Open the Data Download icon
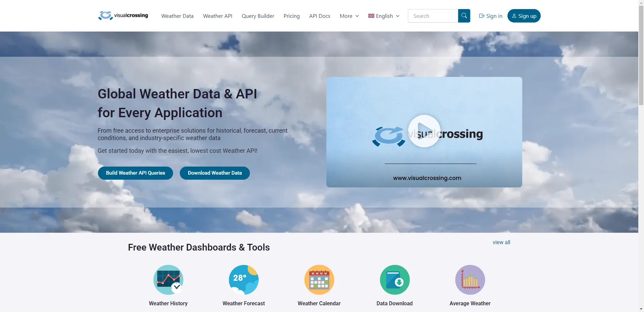 click(394, 280)
